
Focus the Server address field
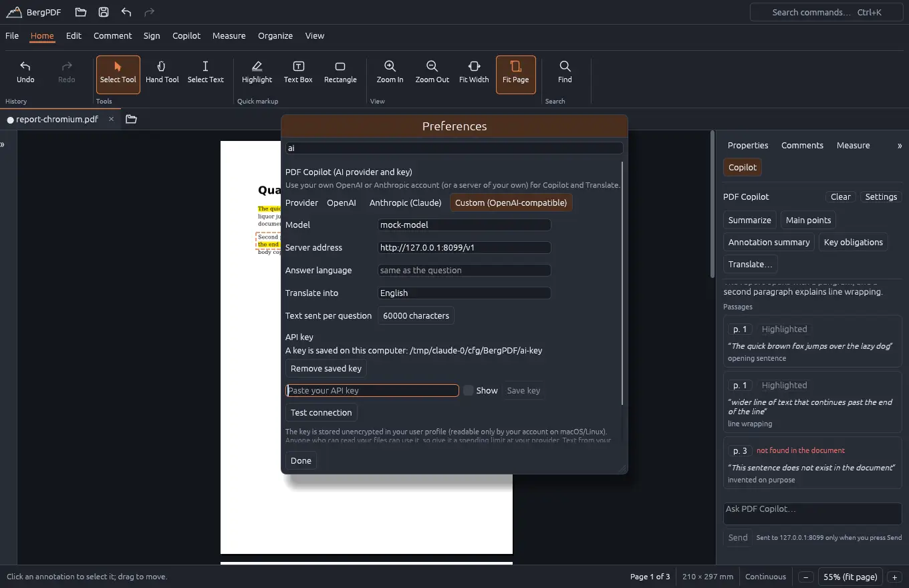pyautogui.click(x=465, y=248)
